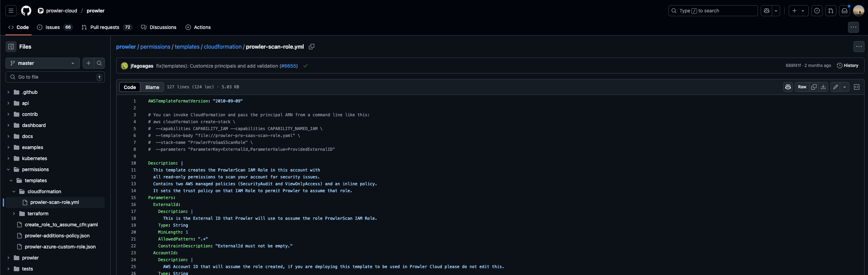View the commit status green checkmark

tap(305, 66)
